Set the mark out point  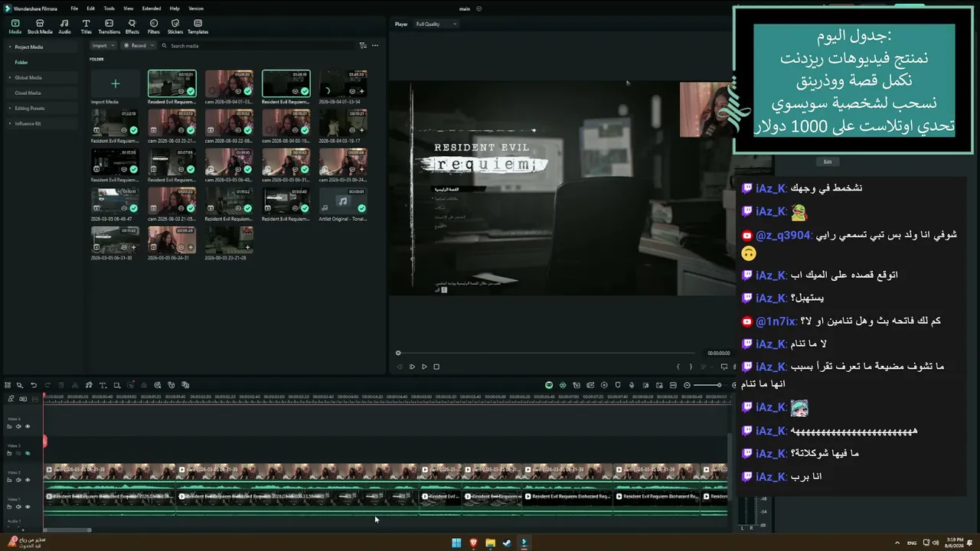pyautogui.click(x=691, y=367)
